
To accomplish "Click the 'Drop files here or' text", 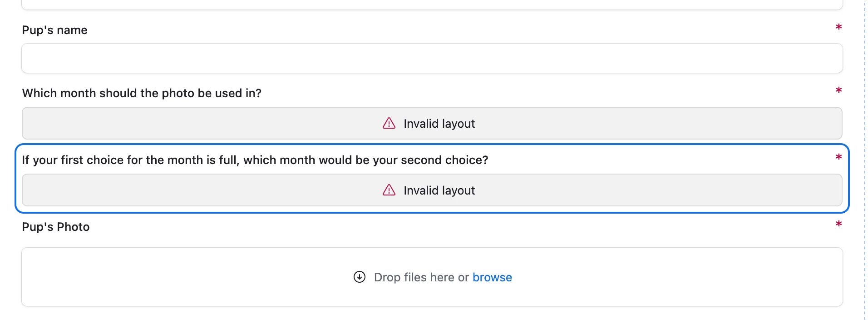I will (421, 277).
